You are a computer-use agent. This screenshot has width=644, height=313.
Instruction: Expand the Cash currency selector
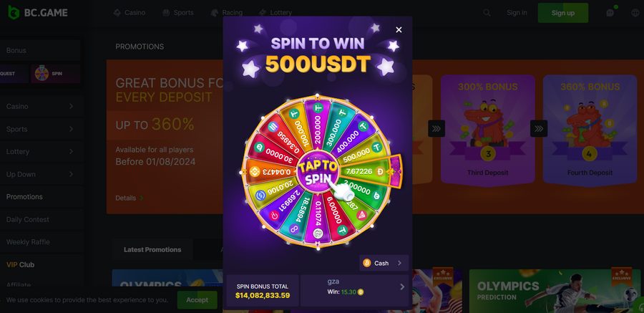(384, 264)
